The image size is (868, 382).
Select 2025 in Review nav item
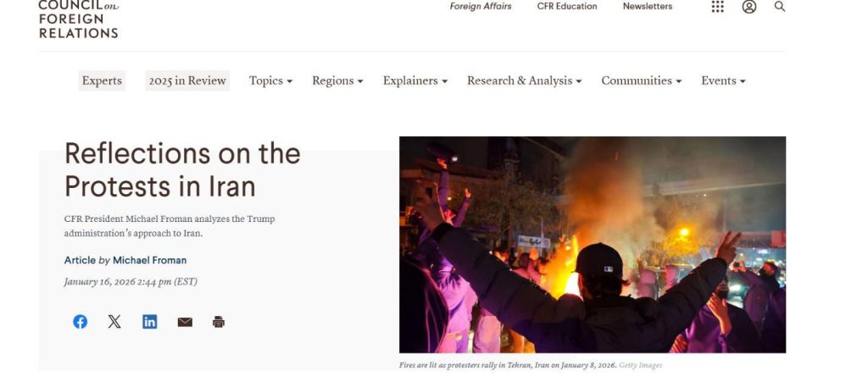coord(187,80)
